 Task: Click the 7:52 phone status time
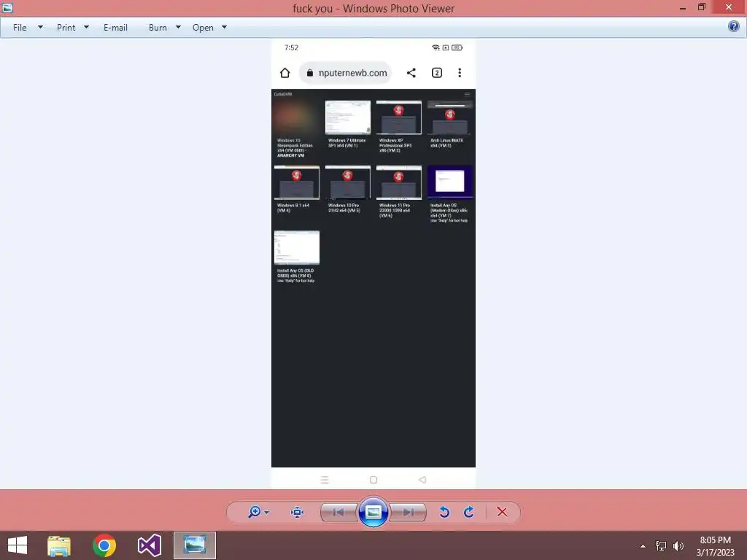click(x=291, y=47)
